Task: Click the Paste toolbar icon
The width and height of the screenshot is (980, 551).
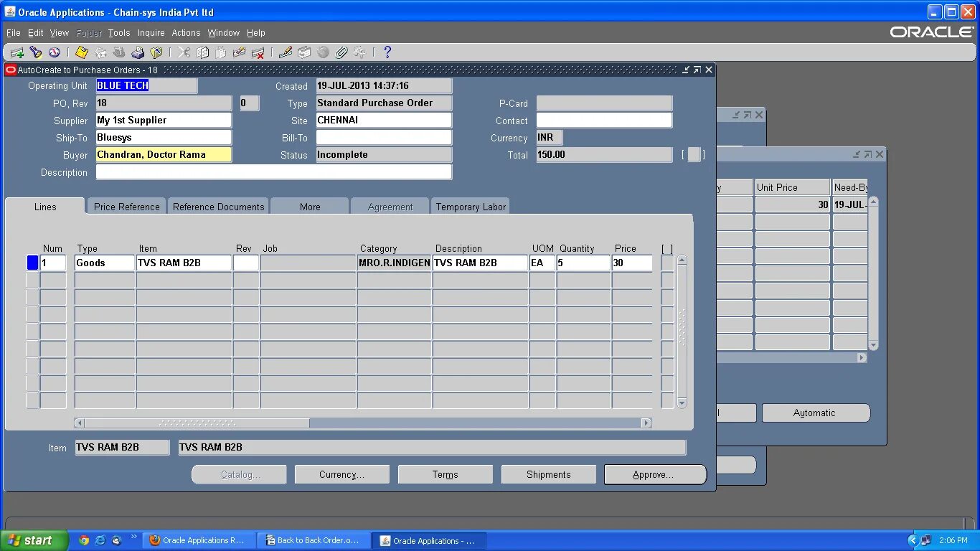Action: 221,52
